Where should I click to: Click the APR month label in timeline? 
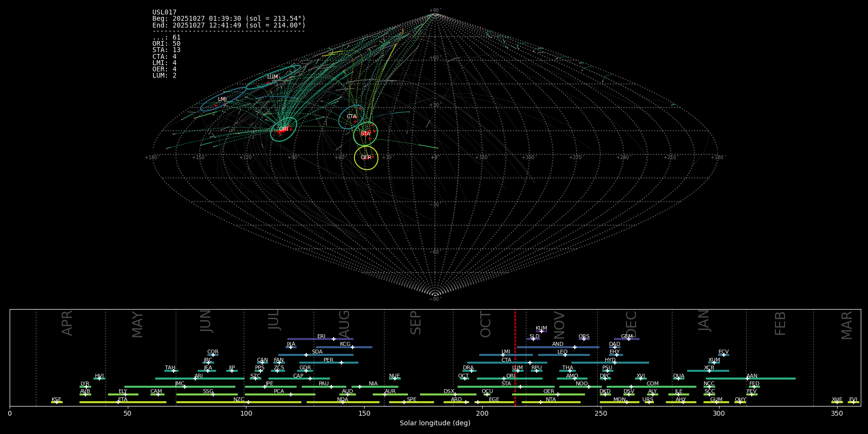[x=67, y=323]
